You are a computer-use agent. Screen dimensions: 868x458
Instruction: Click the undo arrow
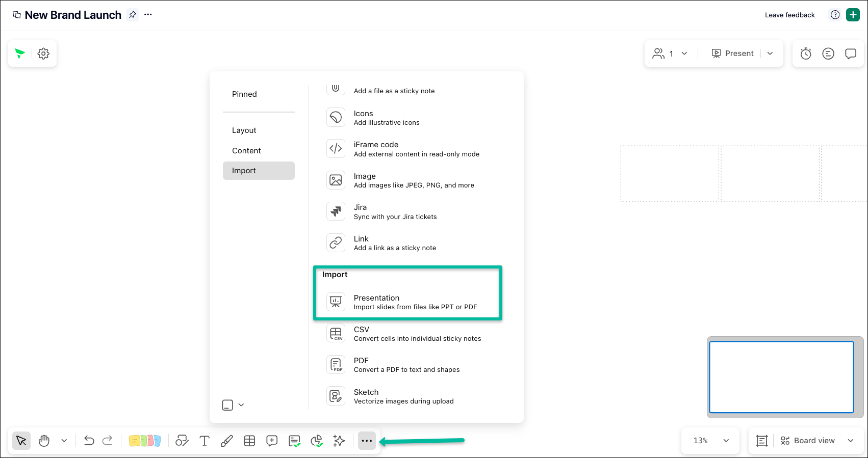(89, 441)
